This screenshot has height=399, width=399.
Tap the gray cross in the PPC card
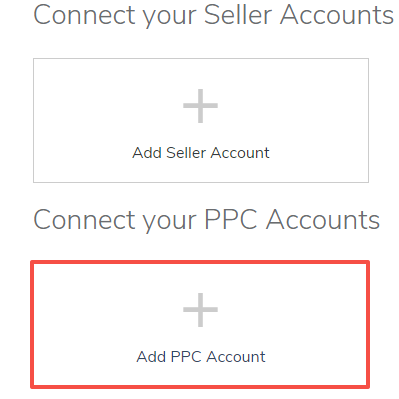(200, 310)
